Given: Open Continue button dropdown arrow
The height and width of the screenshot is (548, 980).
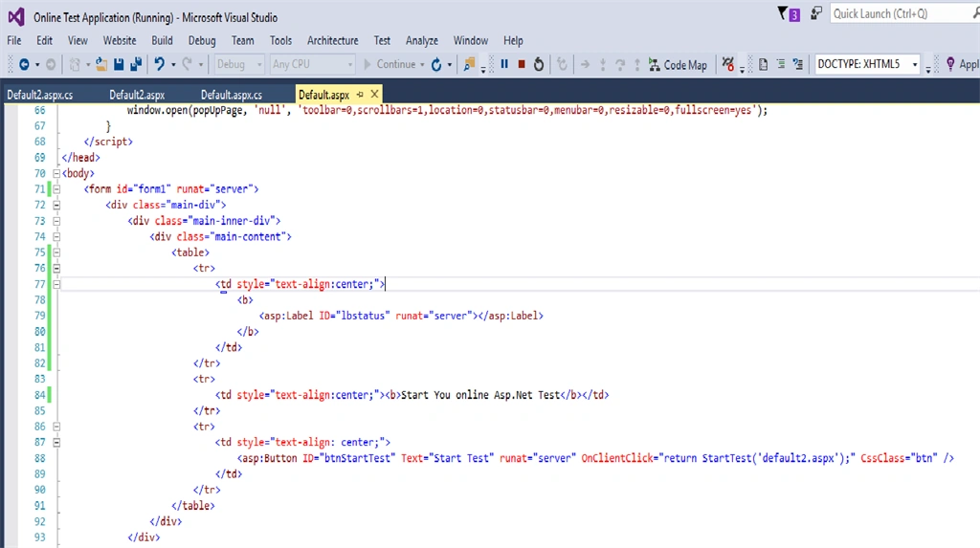Looking at the screenshot, I should click(x=422, y=65).
